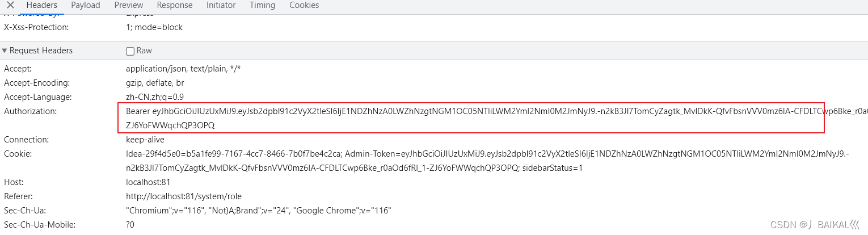Viewport: 868px width, 235px height.
Task: Click the Authorization header name
Action: [31, 111]
